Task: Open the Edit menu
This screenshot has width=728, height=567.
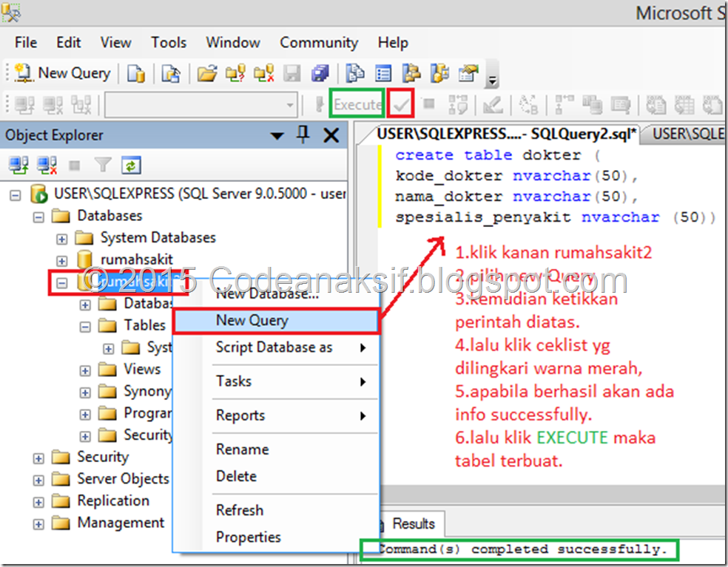Action: pos(68,42)
